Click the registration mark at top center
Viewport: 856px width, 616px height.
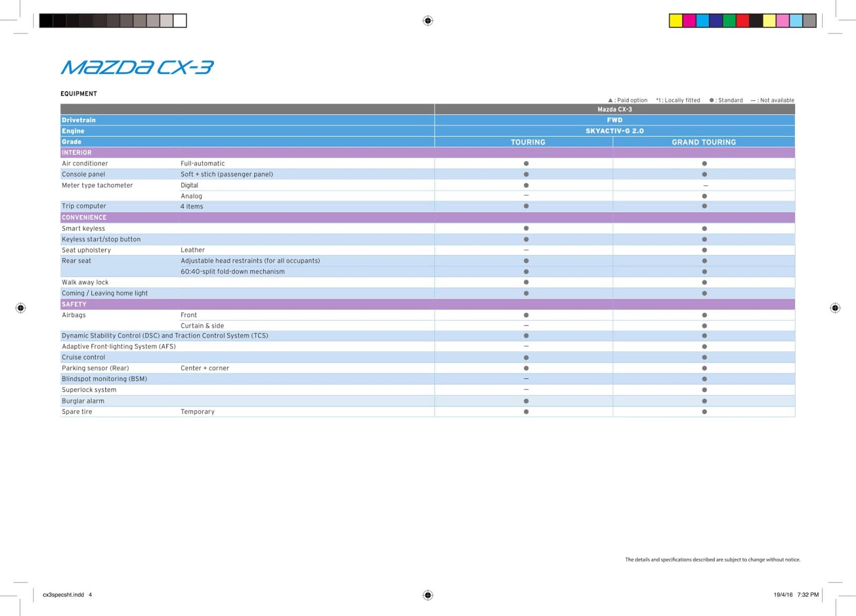[x=427, y=21]
